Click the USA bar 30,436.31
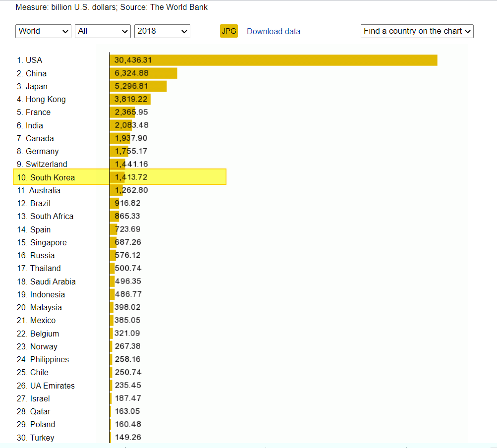The height and width of the screenshot is (448, 497). point(274,60)
